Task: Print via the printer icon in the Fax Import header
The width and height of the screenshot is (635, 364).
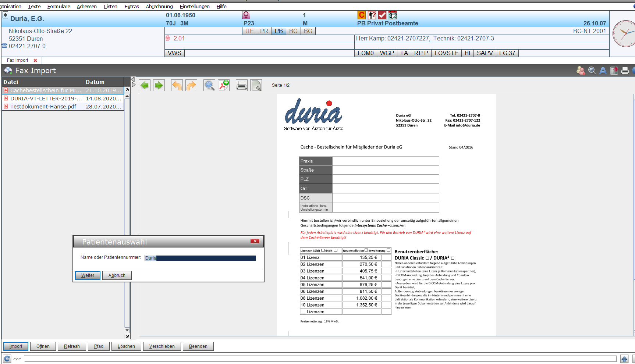Action: [625, 71]
